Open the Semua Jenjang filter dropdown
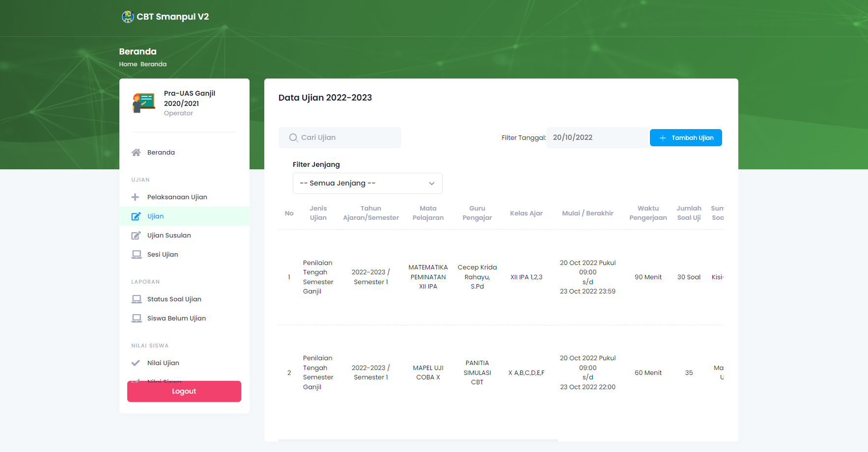The width and height of the screenshot is (868, 452). click(367, 184)
